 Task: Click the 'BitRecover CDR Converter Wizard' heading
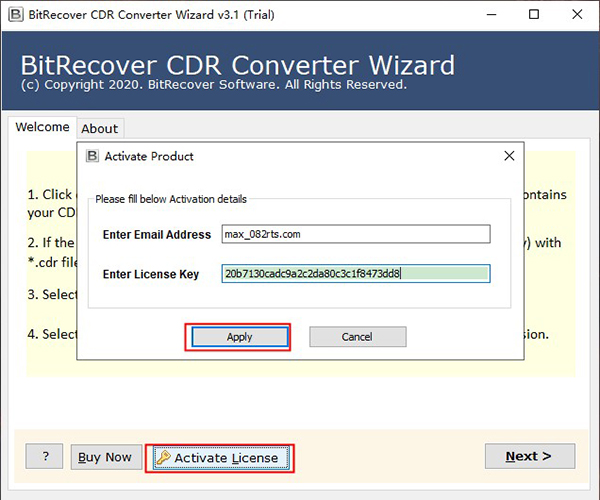click(x=238, y=65)
